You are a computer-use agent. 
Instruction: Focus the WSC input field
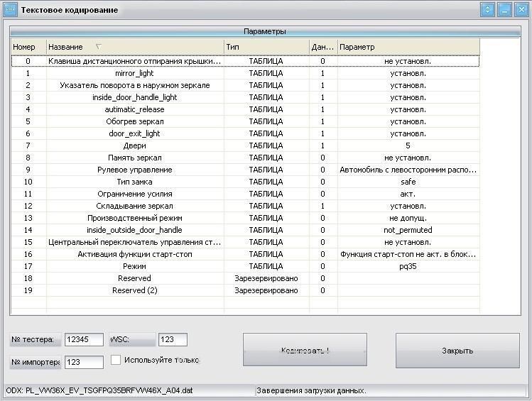coord(173,339)
